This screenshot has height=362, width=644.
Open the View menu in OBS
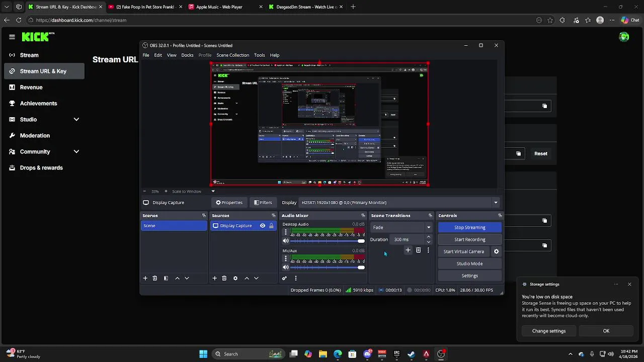(172, 55)
